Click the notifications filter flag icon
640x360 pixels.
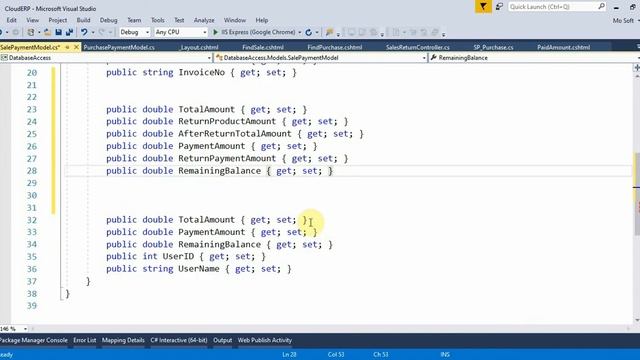(x=483, y=7)
